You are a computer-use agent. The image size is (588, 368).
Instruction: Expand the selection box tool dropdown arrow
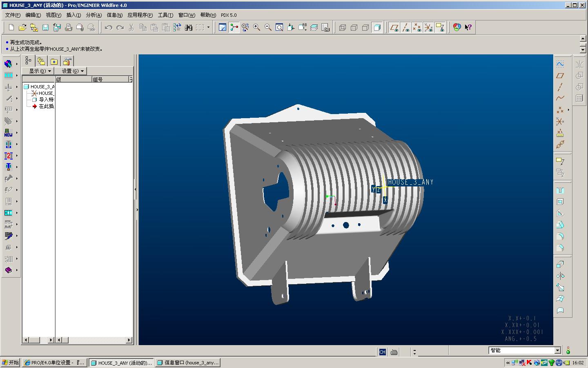coord(208,27)
